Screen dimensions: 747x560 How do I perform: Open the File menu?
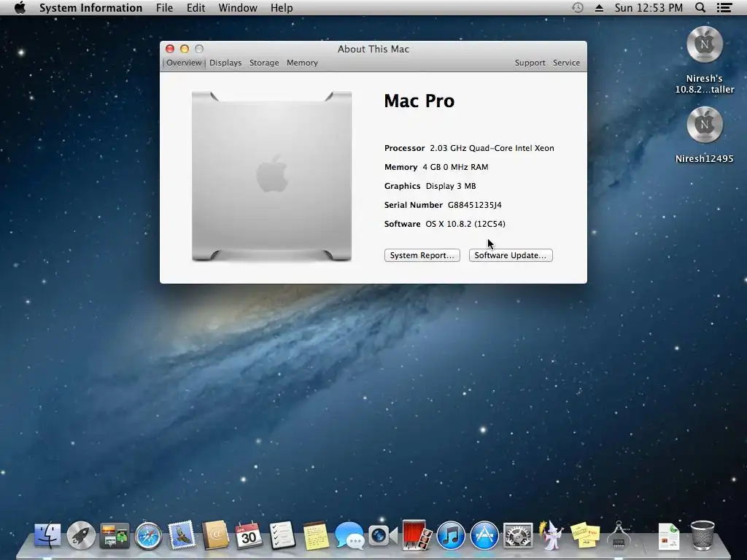pyautogui.click(x=164, y=7)
